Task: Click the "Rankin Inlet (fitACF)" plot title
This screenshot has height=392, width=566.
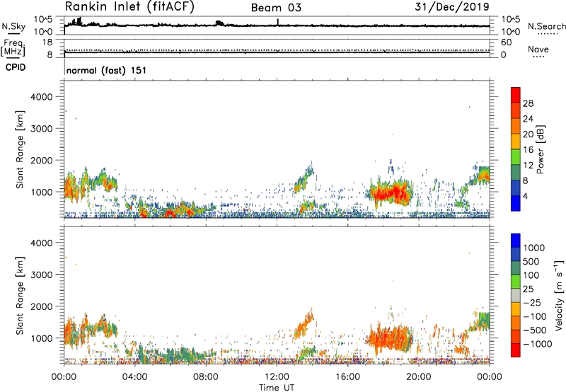Action: coord(129,6)
